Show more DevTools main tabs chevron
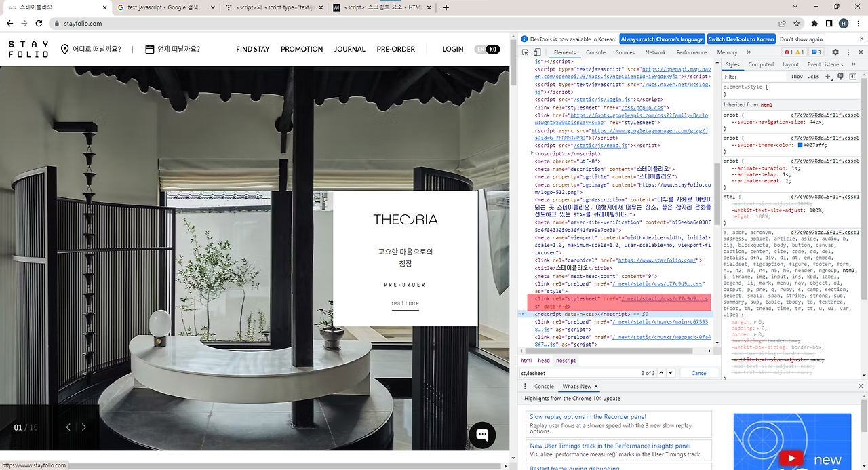 (x=749, y=52)
